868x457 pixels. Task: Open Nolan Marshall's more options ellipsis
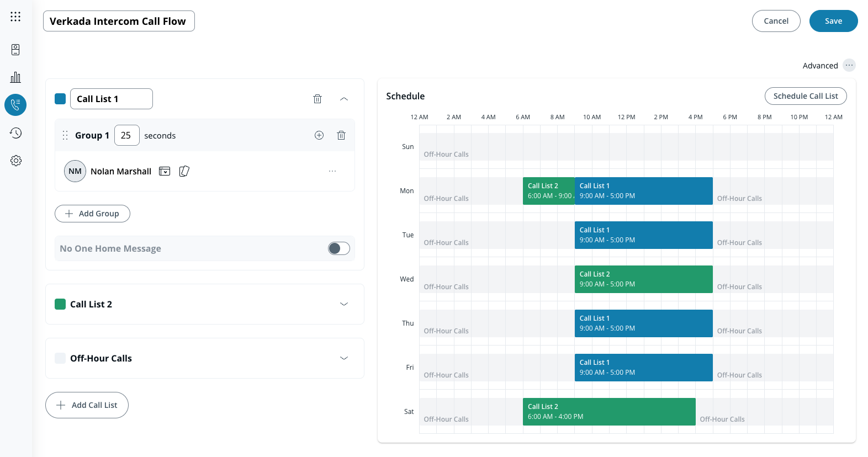[x=332, y=171]
